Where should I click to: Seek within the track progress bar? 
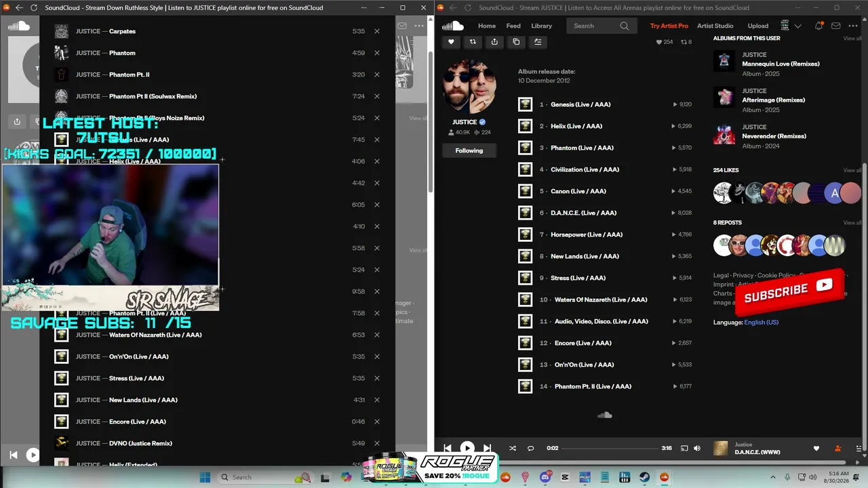tap(610, 448)
